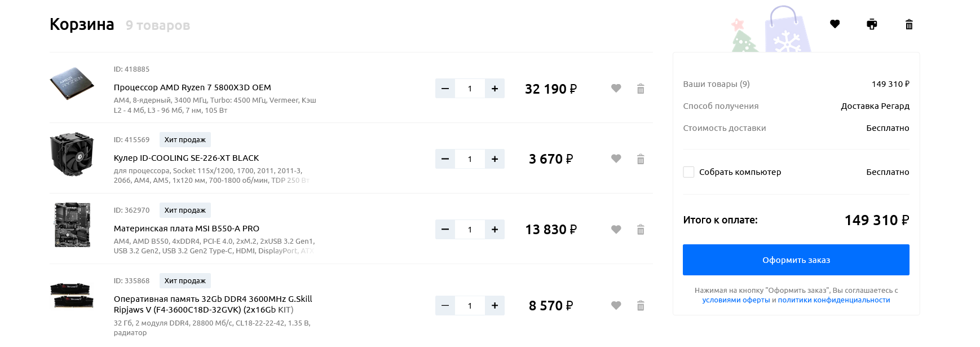The width and height of the screenshot is (980, 347).
Task: Click the "Оформить заказ" button
Action: (796, 260)
